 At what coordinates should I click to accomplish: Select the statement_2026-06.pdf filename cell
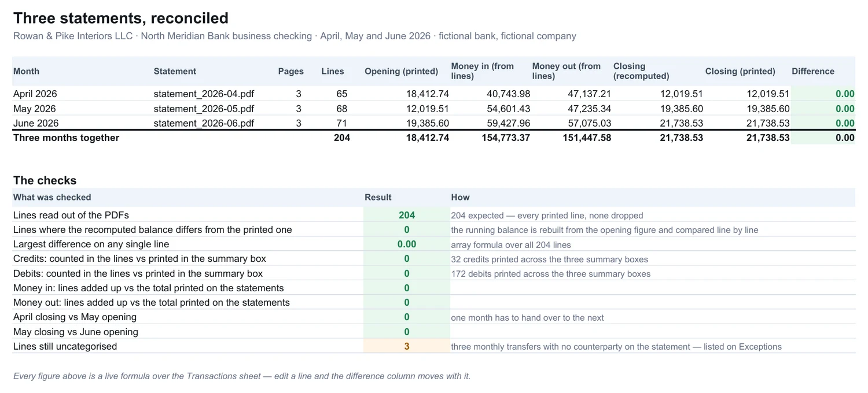coord(204,123)
